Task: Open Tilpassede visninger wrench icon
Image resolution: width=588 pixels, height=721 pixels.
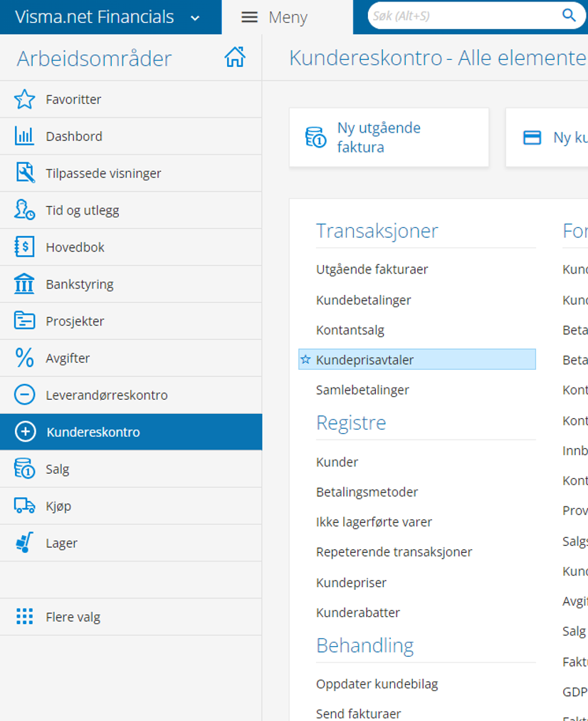Action: (24, 173)
